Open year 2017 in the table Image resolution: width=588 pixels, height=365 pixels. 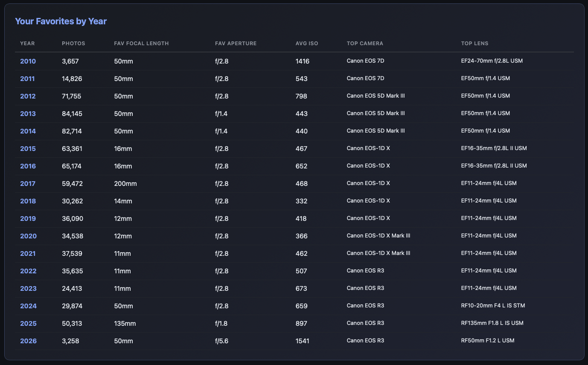pos(28,184)
